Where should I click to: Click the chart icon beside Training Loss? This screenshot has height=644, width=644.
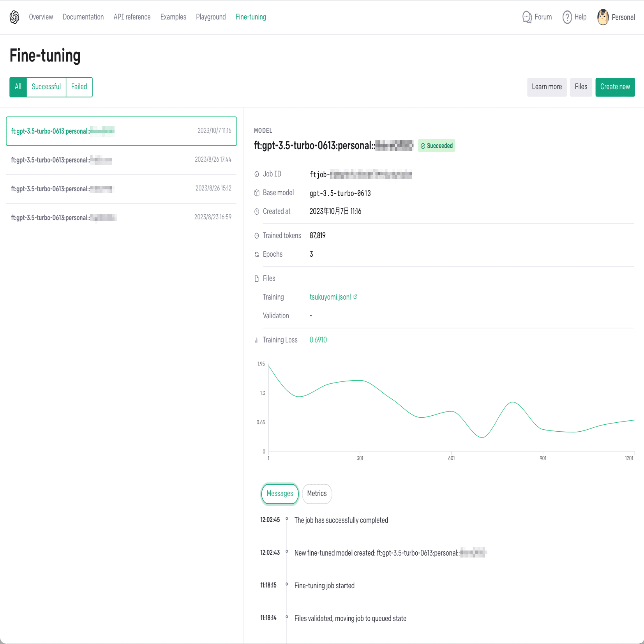tap(257, 340)
